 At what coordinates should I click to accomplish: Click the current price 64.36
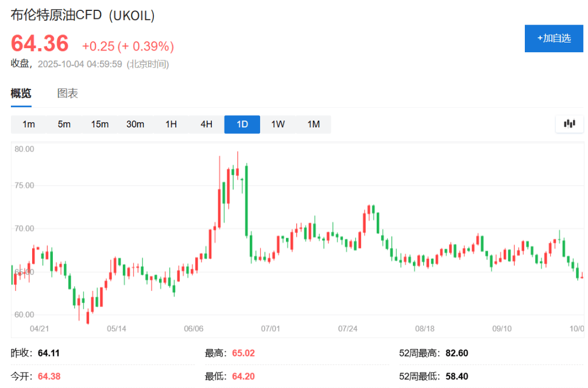pyautogui.click(x=40, y=44)
